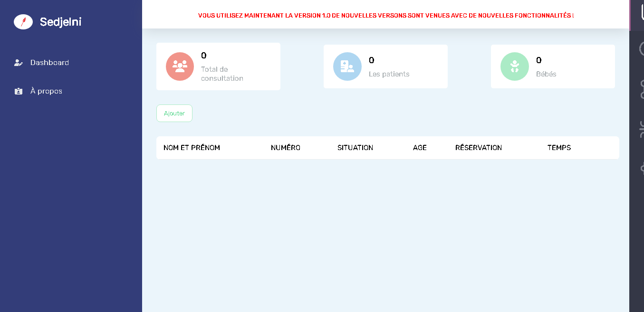The width and height of the screenshot is (644, 312).
Task: Click the NOM ET PRÉNOM column header
Action: coord(192,148)
